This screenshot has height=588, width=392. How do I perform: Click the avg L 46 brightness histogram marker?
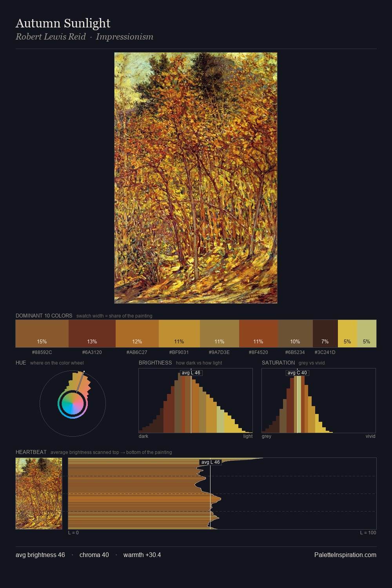pos(191,373)
